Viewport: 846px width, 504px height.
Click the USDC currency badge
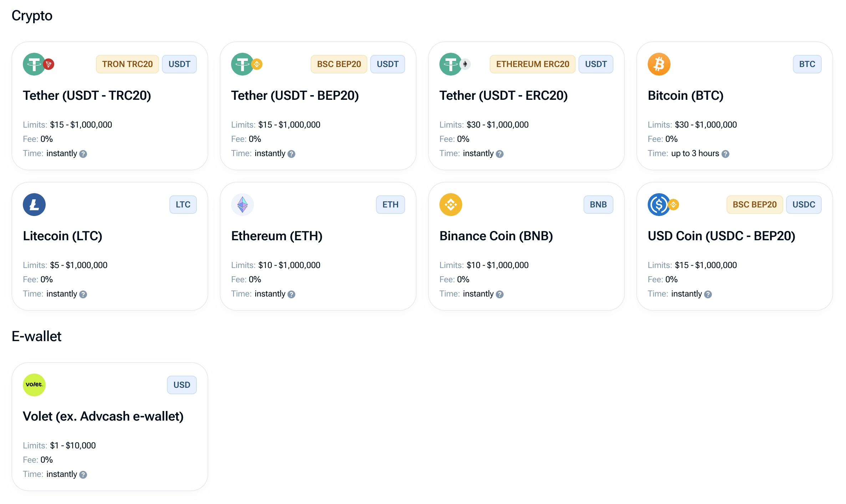click(804, 205)
